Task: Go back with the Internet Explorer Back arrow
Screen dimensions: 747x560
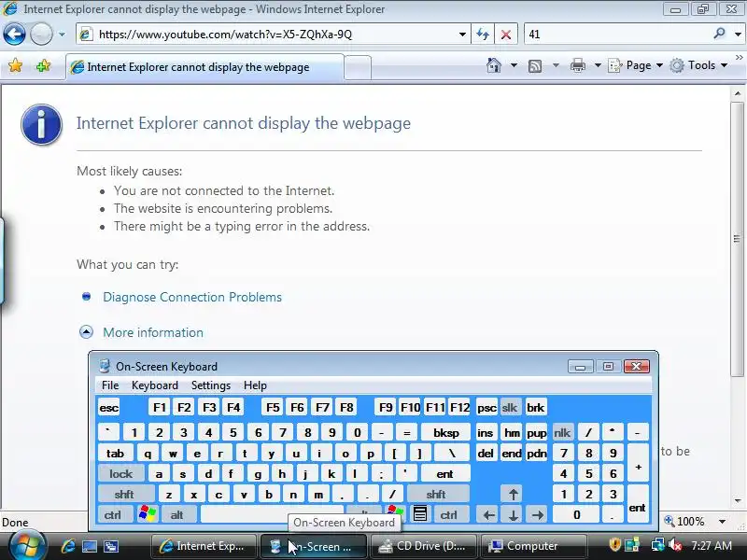Action: (x=14, y=35)
